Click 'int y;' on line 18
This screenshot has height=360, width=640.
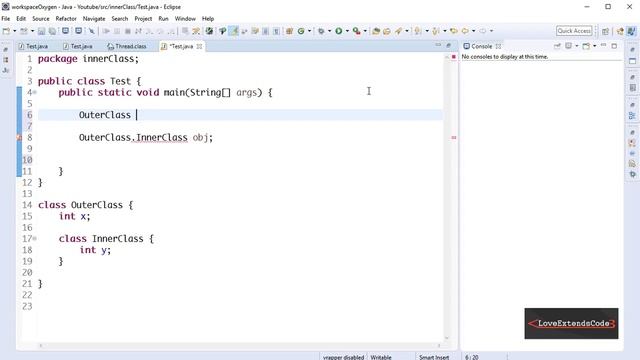click(x=95, y=250)
